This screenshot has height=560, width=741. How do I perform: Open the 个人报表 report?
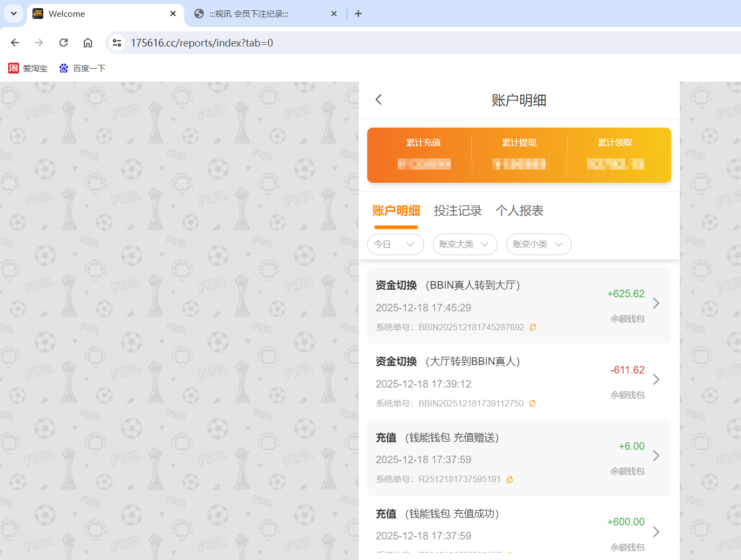tap(519, 211)
